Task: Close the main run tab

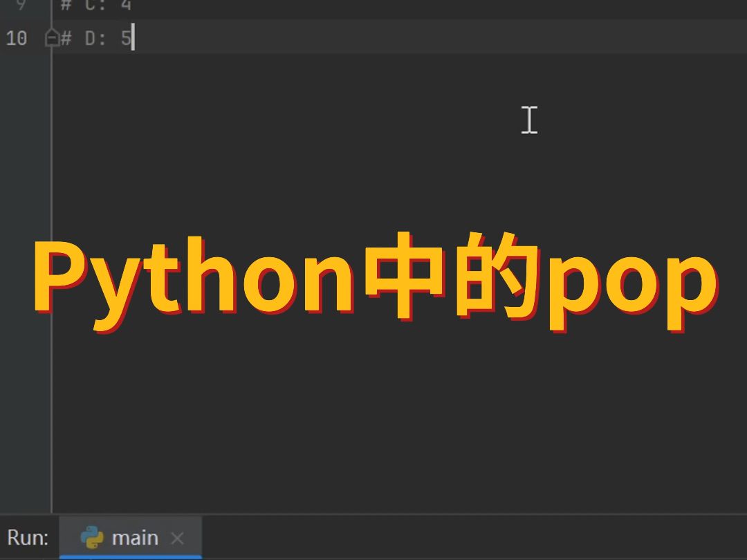Action: pyautogui.click(x=177, y=539)
